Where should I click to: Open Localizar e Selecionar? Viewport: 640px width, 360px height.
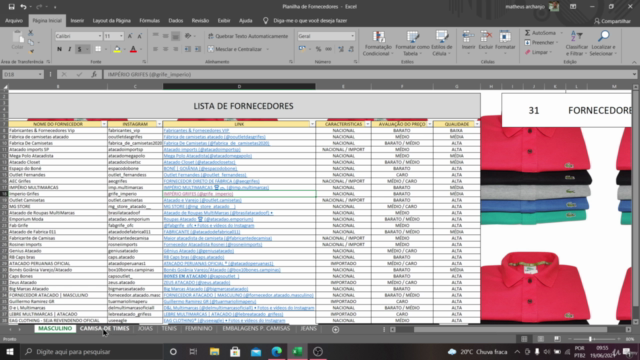coord(603,44)
